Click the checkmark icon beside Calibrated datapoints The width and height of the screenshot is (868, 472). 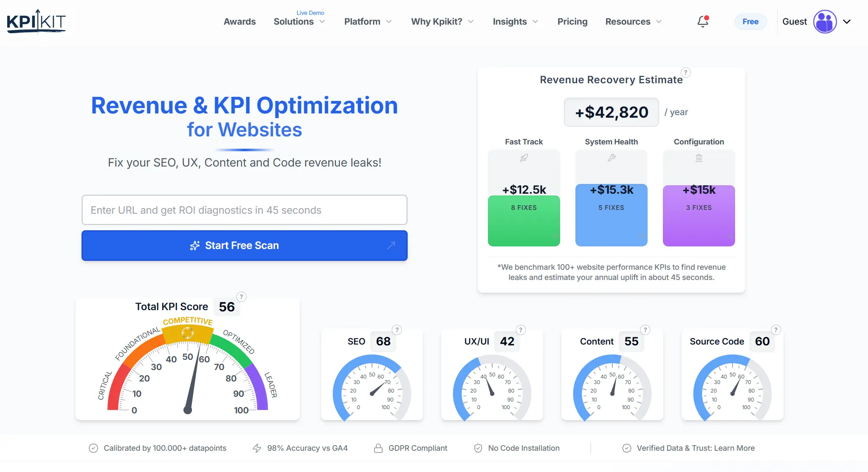(93, 448)
